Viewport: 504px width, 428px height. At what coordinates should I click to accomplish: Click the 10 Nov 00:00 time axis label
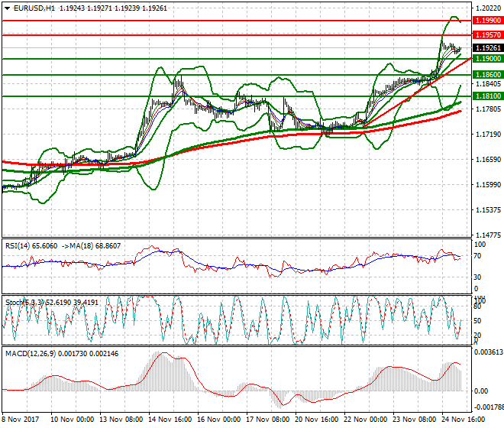point(73,420)
